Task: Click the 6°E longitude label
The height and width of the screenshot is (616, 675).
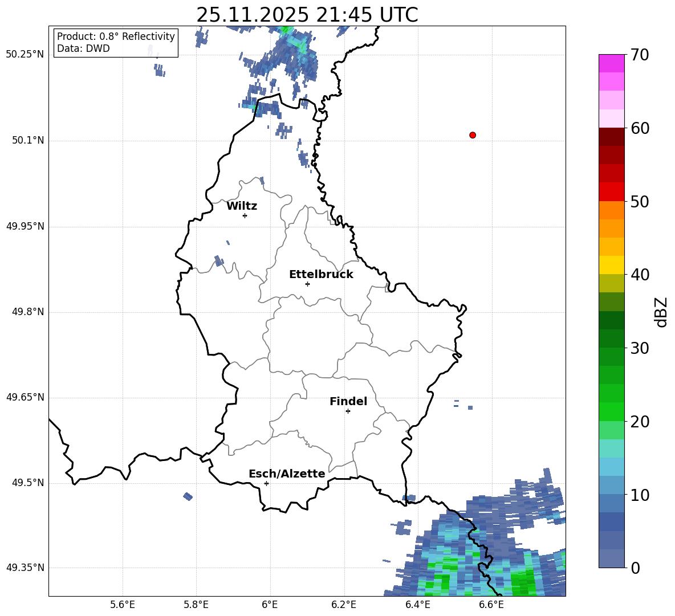Action: (270, 605)
